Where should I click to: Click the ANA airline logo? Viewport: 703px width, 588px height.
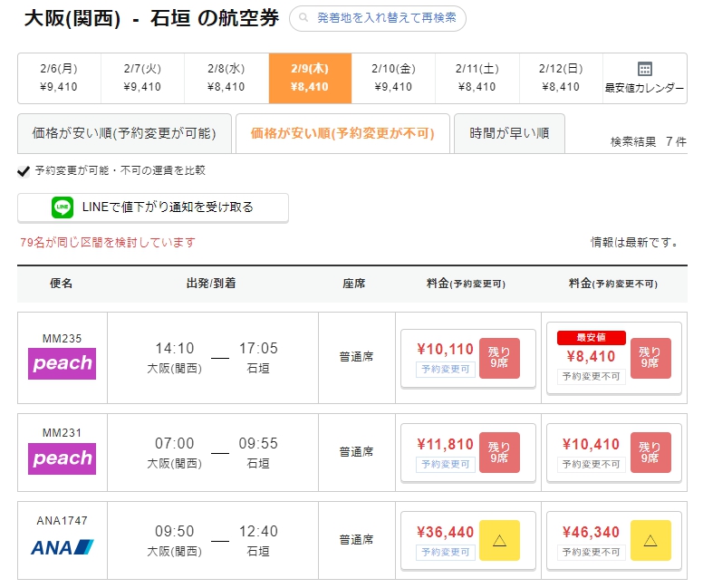[x=63, y=547]
